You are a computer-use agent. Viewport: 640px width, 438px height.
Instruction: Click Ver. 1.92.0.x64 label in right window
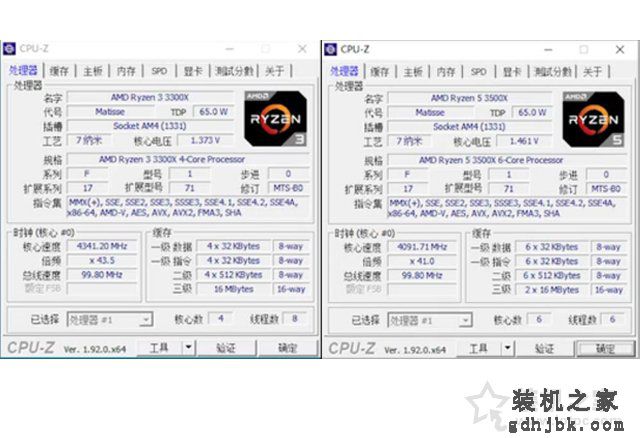coord(415,350)
